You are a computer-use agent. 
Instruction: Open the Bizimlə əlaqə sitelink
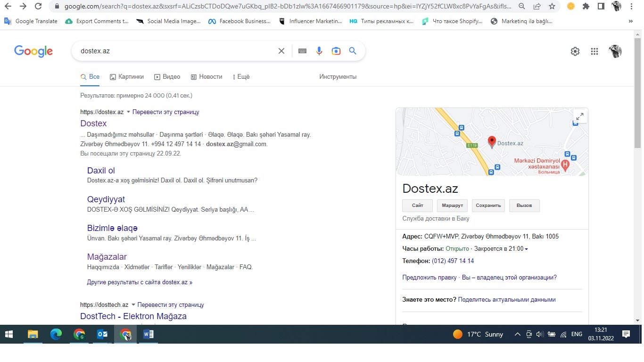click(x=112, y=228)
